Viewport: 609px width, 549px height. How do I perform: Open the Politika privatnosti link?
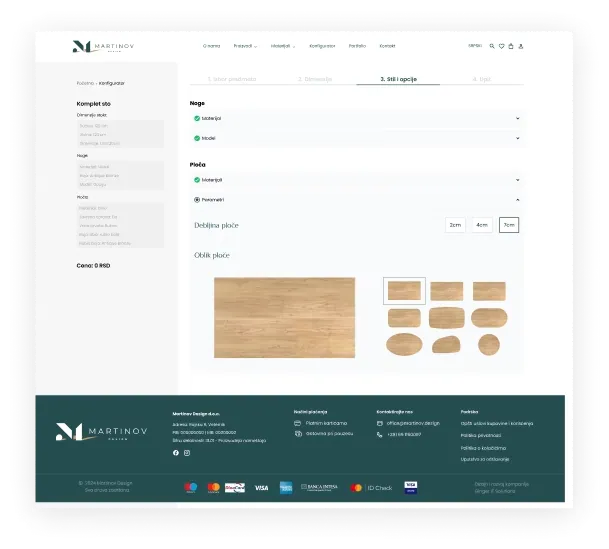tap(481, 435)
